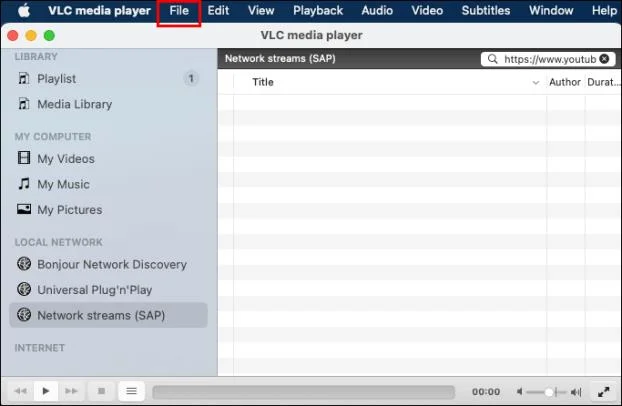
Task: Open the File menu
Action: point(179,10)
